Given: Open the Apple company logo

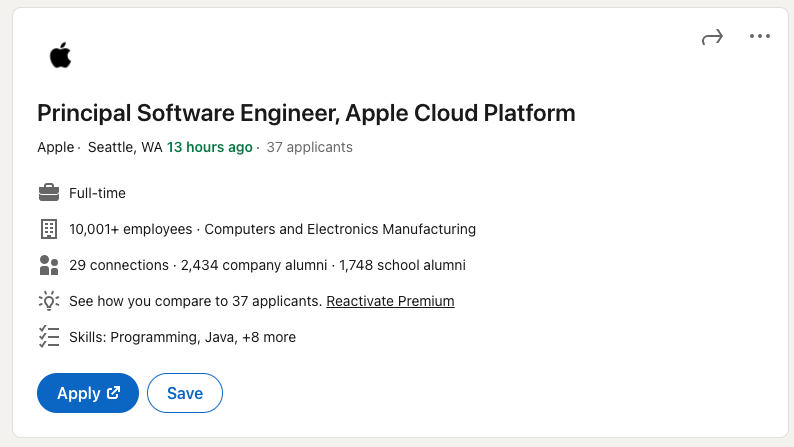Looking at the screenshot, I should pos(60,55).
